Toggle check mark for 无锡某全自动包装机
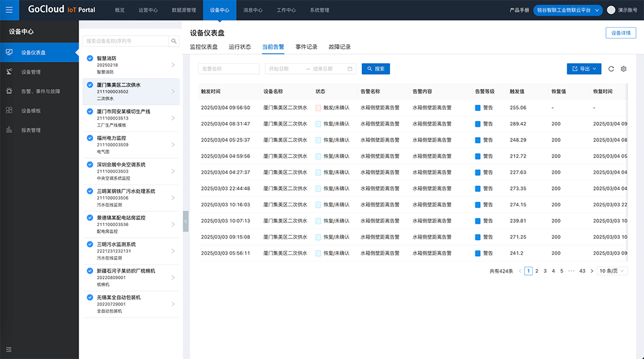644x359 pixels. click(x=90, y=298)
